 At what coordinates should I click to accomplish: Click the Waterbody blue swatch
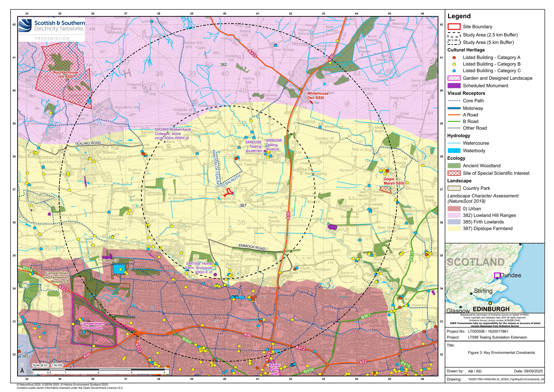point(454,151)
